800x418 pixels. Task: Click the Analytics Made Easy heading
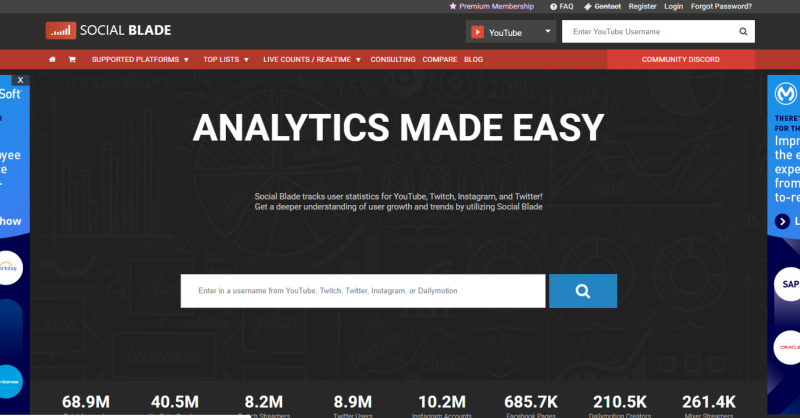398,128
